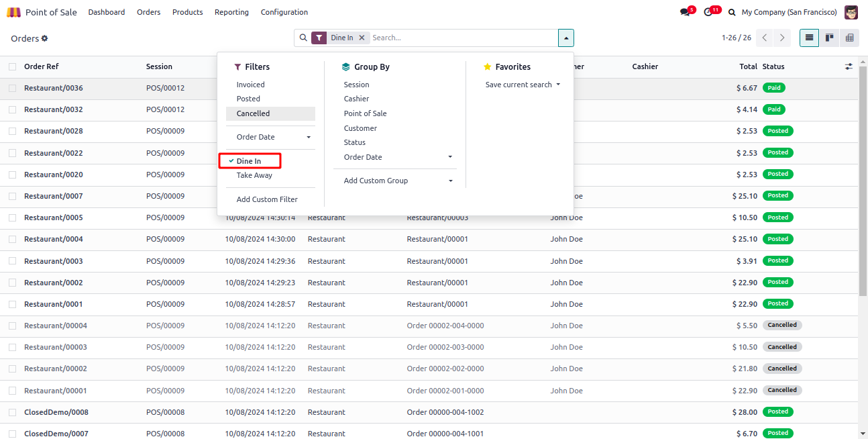The height and width of the screenshot is (439, 868).
Task: Open the Orders menu
Action: pos(148,12)
